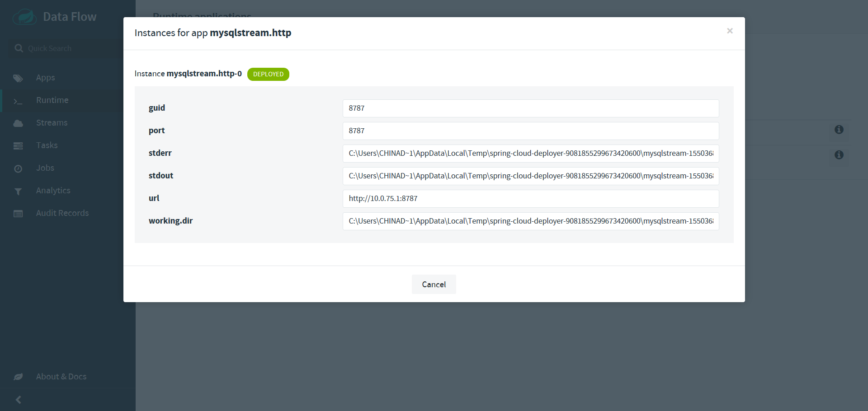The width and height of the screenshot is (868, 411).
Task: Click the instance name mysqlstream.http-0
Action: 204,74
